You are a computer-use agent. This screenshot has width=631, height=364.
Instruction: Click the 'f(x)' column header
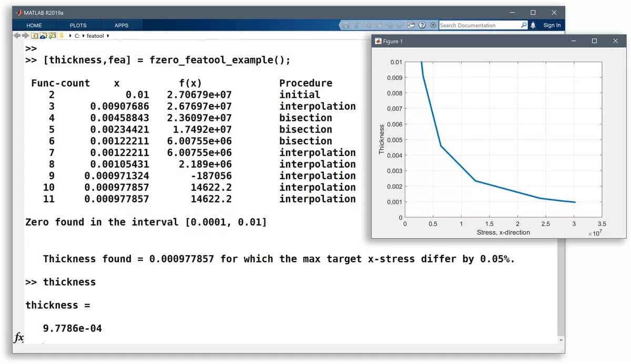pos(190,83)
